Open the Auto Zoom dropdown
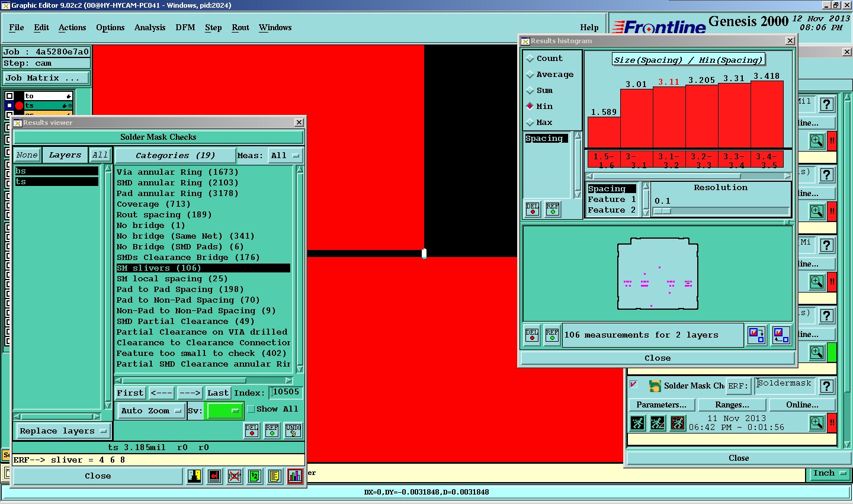853x504 pixels. point(151,411)
